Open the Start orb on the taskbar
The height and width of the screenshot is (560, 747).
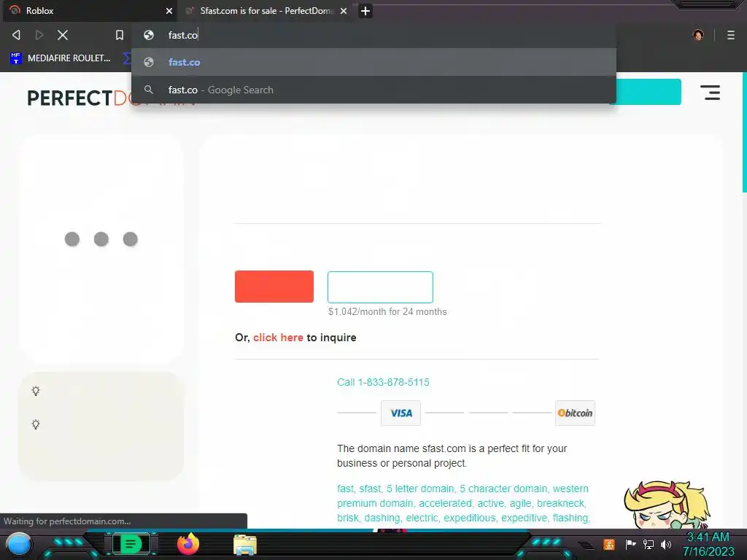(19, 544)
